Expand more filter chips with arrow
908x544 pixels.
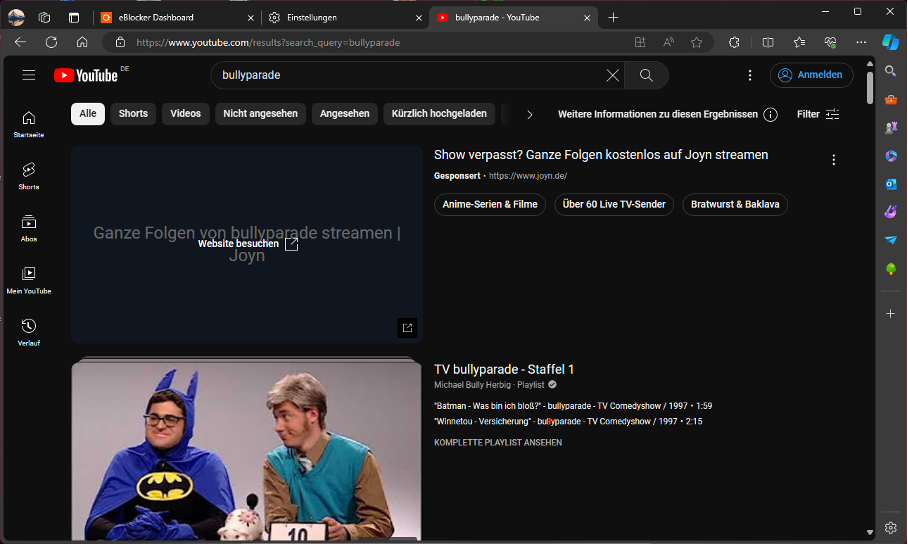[x=529, y=115]
